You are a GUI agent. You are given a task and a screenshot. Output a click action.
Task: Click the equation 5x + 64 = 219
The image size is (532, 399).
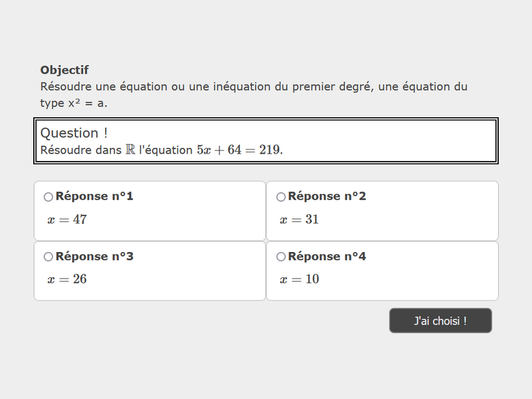point(239,150)
